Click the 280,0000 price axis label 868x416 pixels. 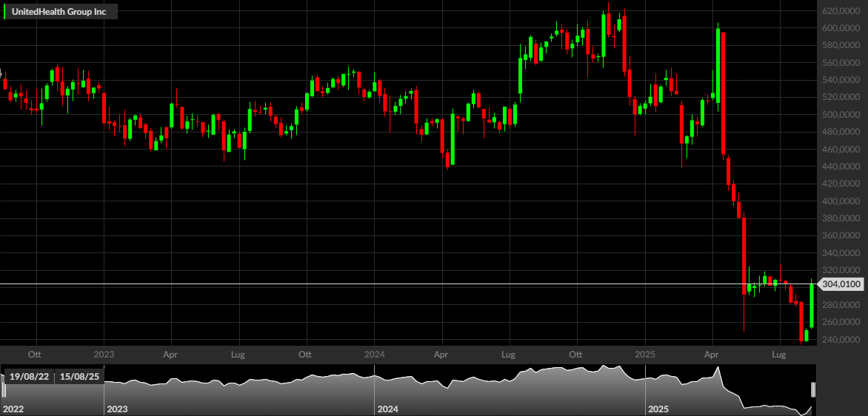[841, 305]
